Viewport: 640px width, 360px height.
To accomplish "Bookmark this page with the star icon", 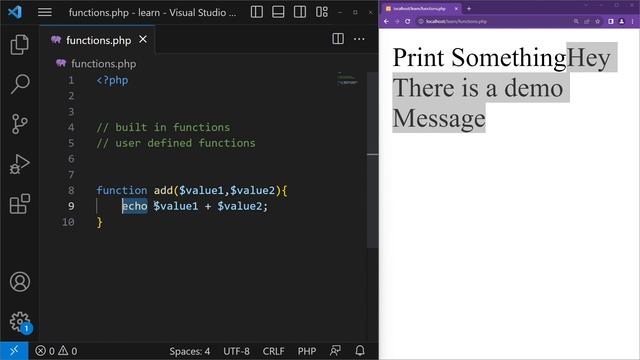I will 598,21.
